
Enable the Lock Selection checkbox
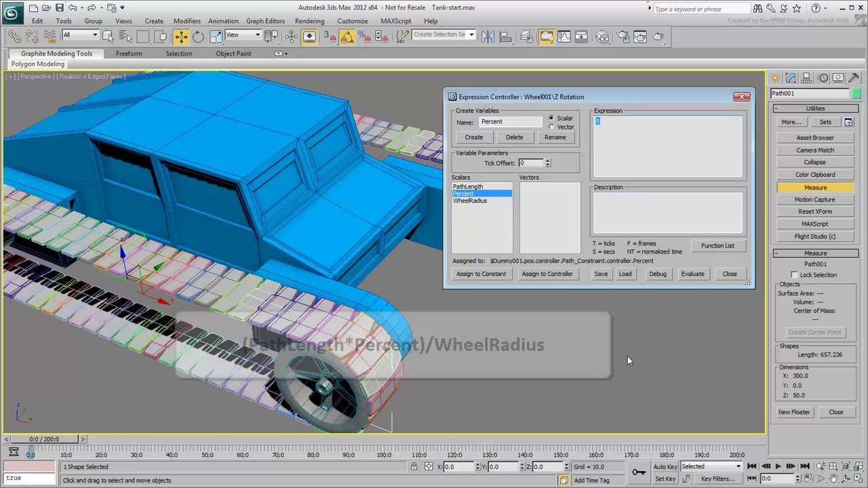click(794, 274)
